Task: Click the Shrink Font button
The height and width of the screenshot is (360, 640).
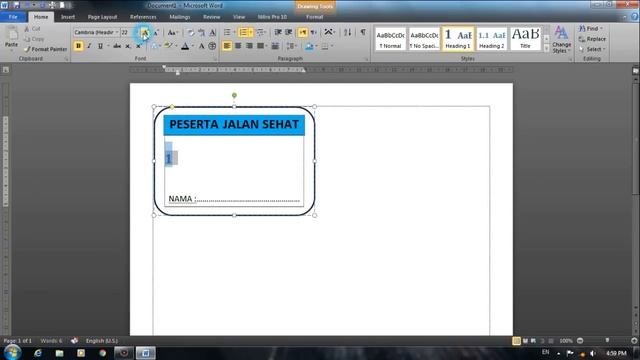Action: pyautogui.click(x=156, y=33)
